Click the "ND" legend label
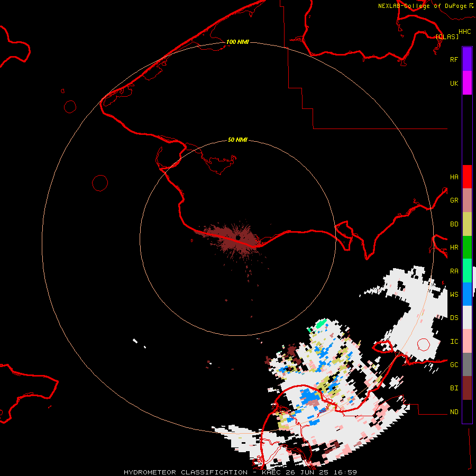 coord(454,411)
